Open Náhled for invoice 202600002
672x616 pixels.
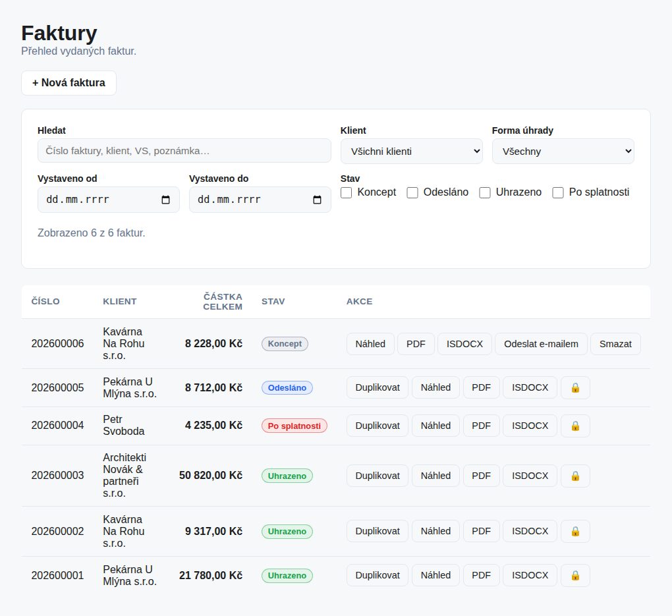point(435,531)
